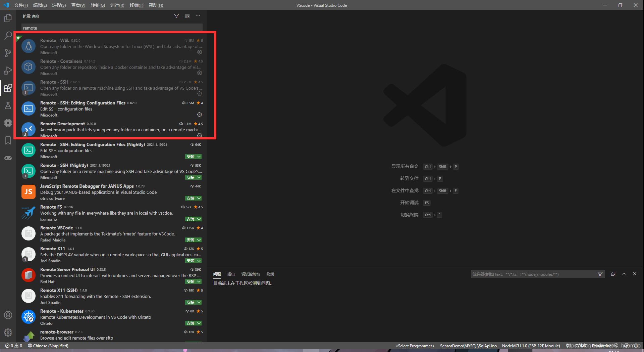The height and width of the screenshot is (352, 644).
Task: Install Remote X11 (SSH) extension
Action: pos(191,302)
